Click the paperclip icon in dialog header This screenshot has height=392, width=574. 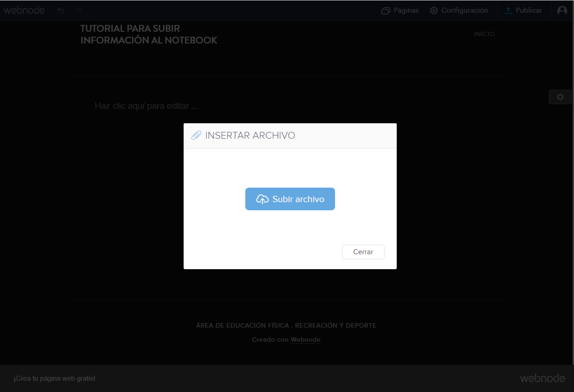pos(196,136)
